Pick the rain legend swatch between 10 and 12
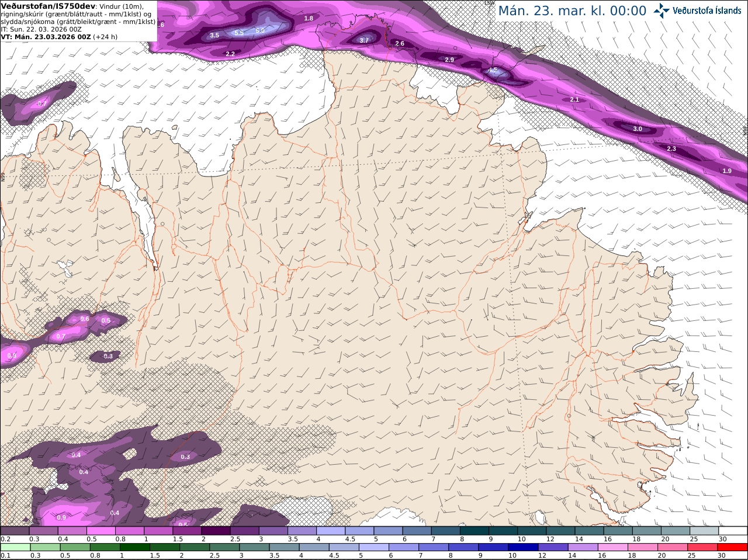 pyautogui.click(x=523, y=547)
